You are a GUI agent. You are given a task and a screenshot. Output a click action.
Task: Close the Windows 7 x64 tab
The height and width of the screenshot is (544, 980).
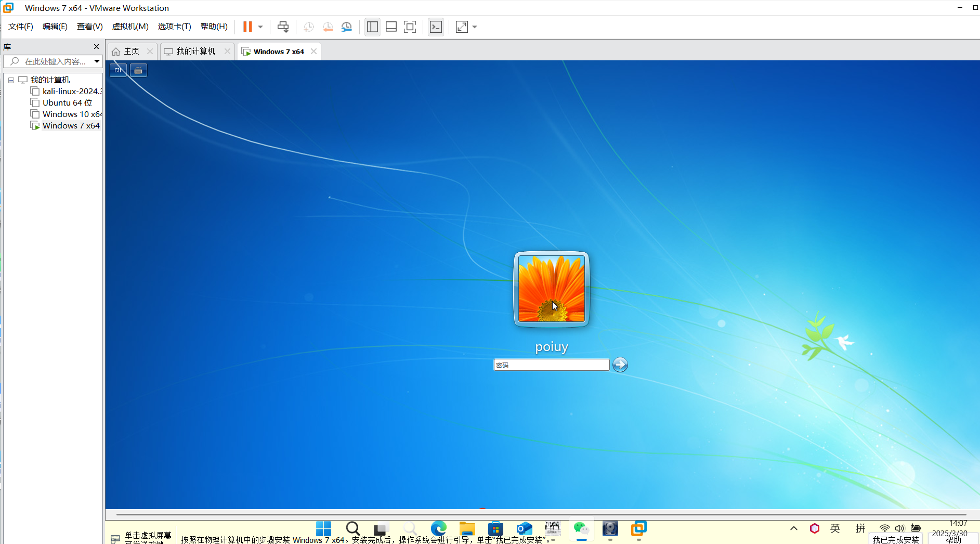313,51
